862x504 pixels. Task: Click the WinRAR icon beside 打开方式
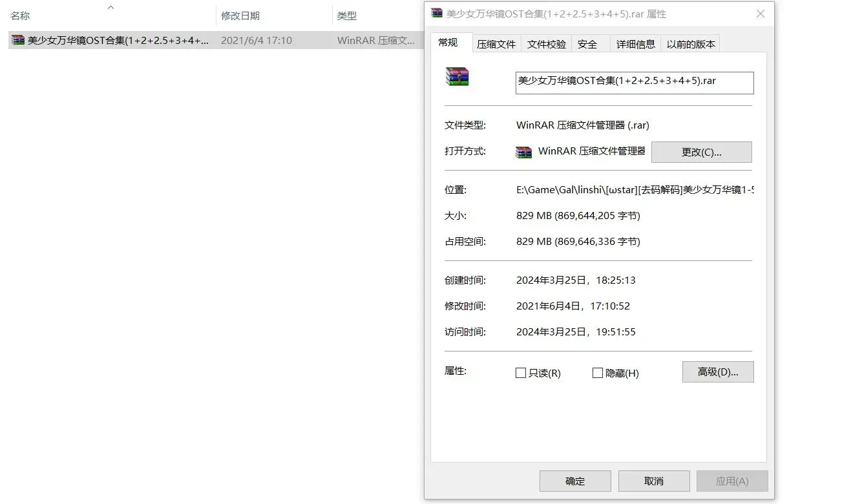tap(523, 152)
